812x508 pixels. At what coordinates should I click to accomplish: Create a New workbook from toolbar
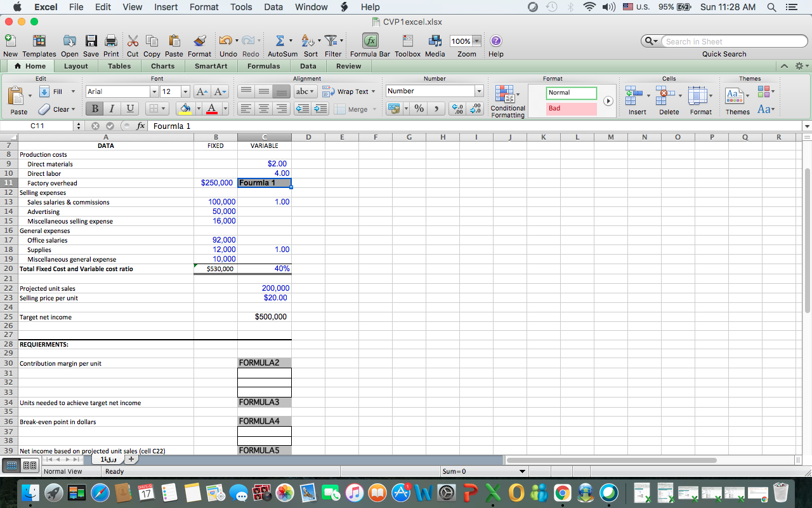point(10,41)
